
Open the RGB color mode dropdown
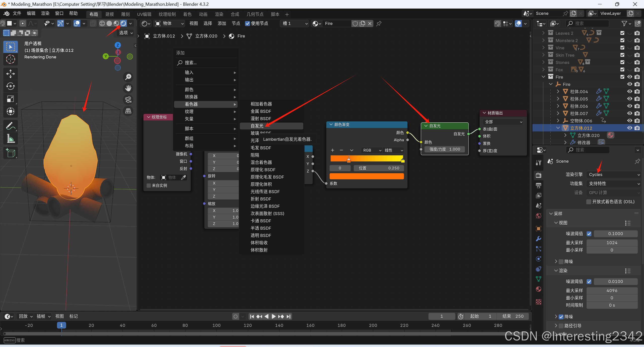(371, 150)
